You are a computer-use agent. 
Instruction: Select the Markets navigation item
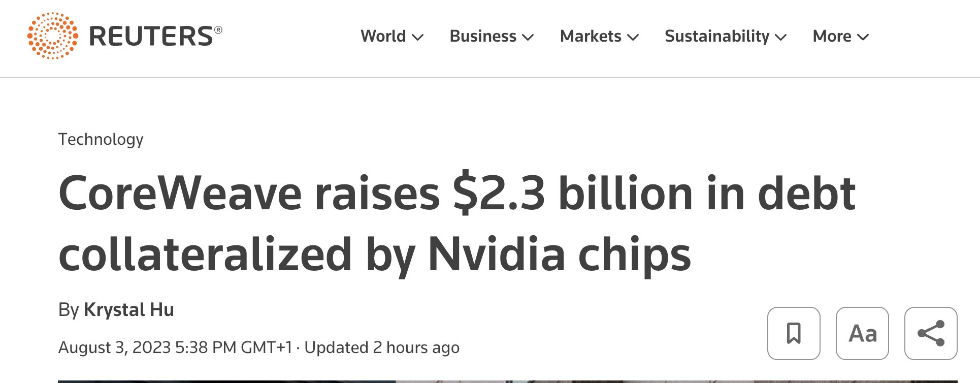click(591, 36)
